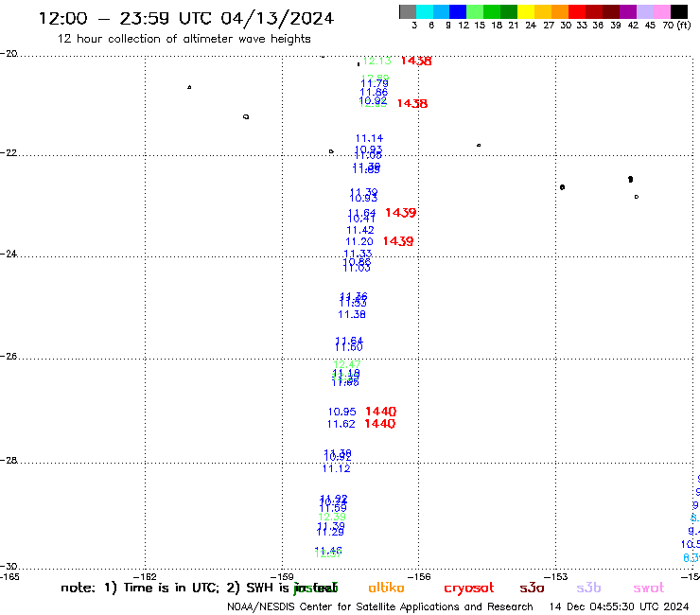Click 'NOAA/NESDIS Center for Satellite Applications and Research'
Screen dimensions: 700x615
coord(380,607)
